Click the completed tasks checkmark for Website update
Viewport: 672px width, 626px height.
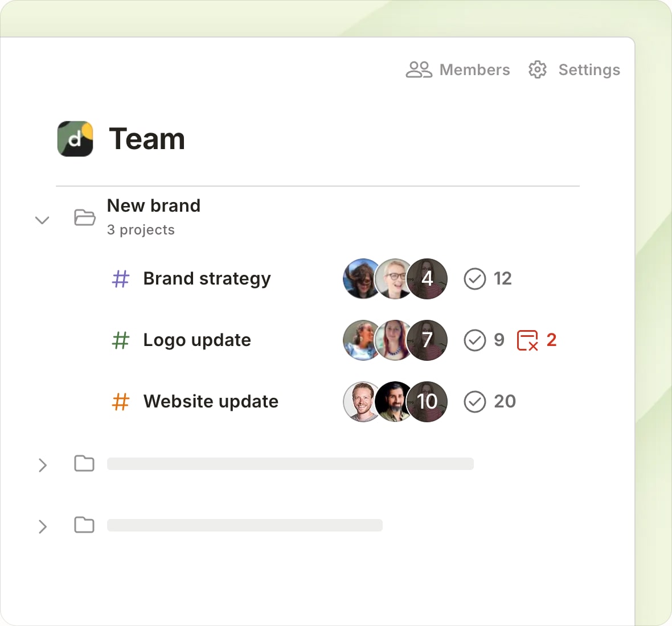tap(474, 401)
